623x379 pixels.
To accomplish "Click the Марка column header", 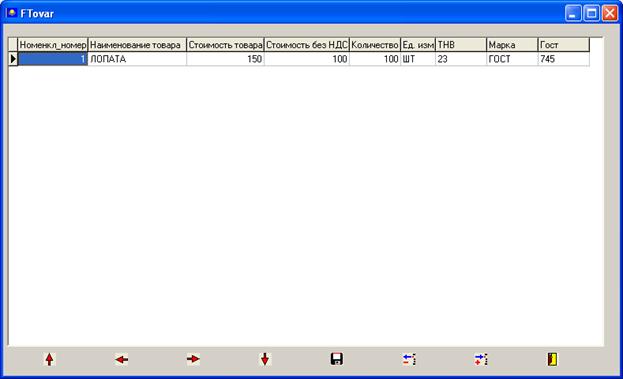I will pos(512,45).
